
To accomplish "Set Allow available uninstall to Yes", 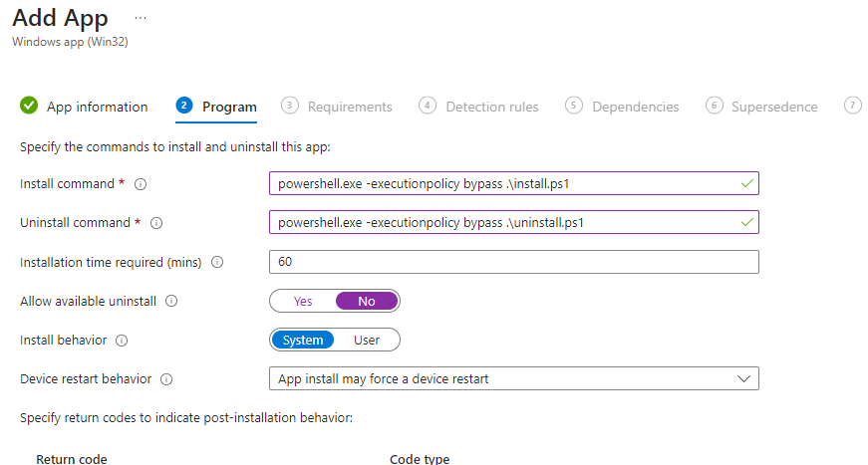I will point(303,301).
